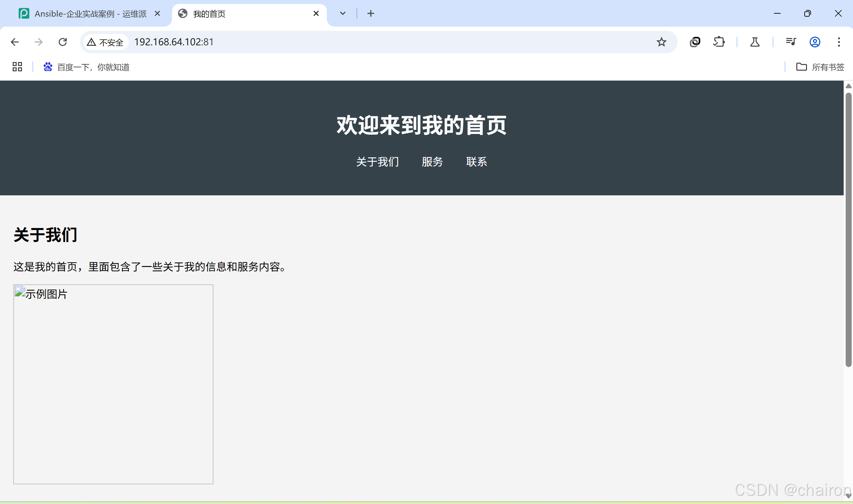Open Chrome's three-dot menu
The image size is (853, 504).
coord(839,42)
